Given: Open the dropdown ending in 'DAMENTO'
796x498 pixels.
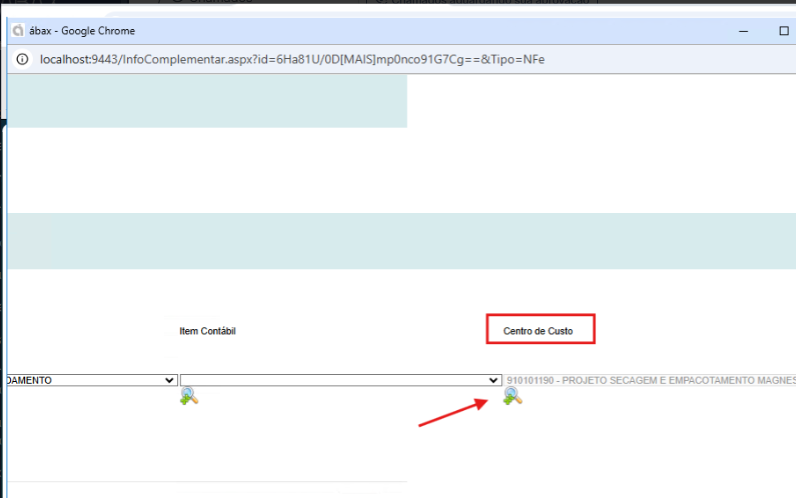Looking at the screenshot, I should (90, 380).
